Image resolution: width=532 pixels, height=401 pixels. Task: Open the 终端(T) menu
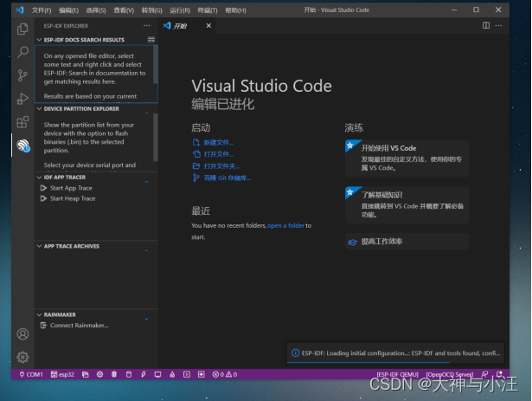(x=208, y=10)
